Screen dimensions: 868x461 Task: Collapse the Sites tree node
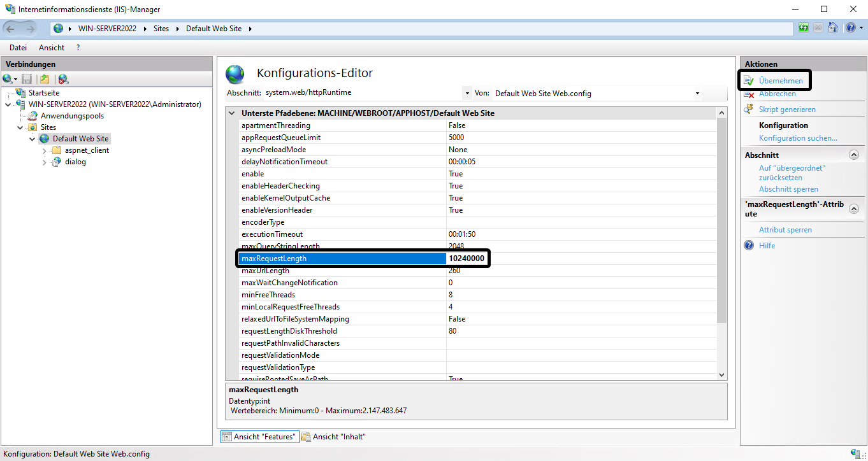click(x=20, y=127)
